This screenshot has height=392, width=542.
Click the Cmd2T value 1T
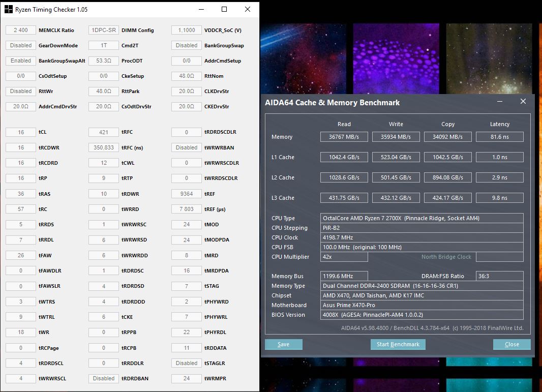pyautogui.click(x=104, y=45)
